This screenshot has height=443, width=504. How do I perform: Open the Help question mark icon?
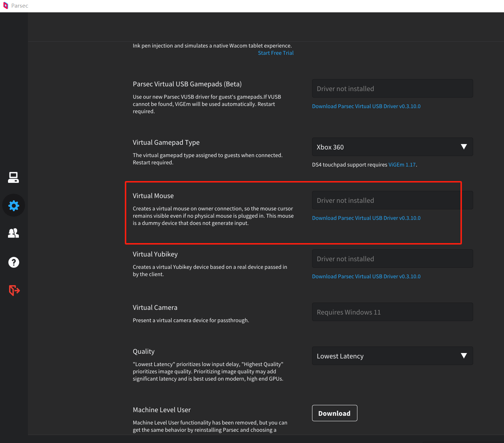coord(14,262)
